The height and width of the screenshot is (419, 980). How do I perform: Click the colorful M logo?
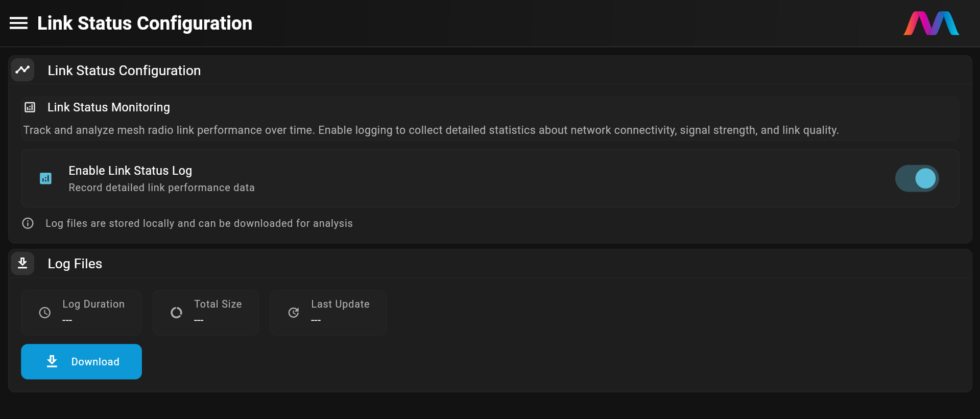click(931, 24)
